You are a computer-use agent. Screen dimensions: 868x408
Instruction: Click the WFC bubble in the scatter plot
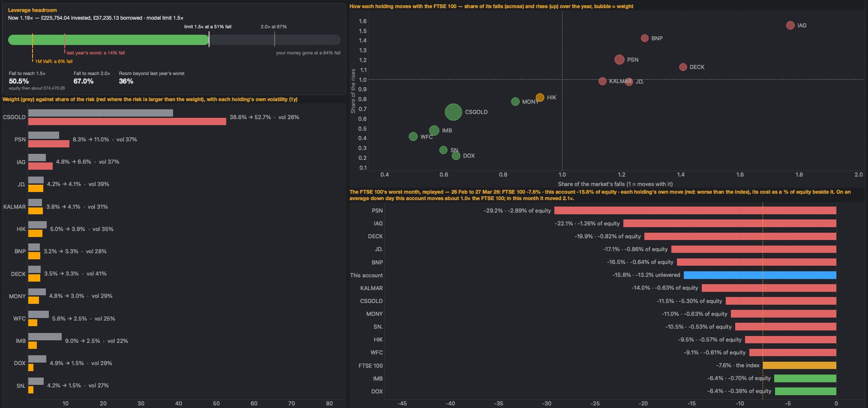(x=413, y=136)
